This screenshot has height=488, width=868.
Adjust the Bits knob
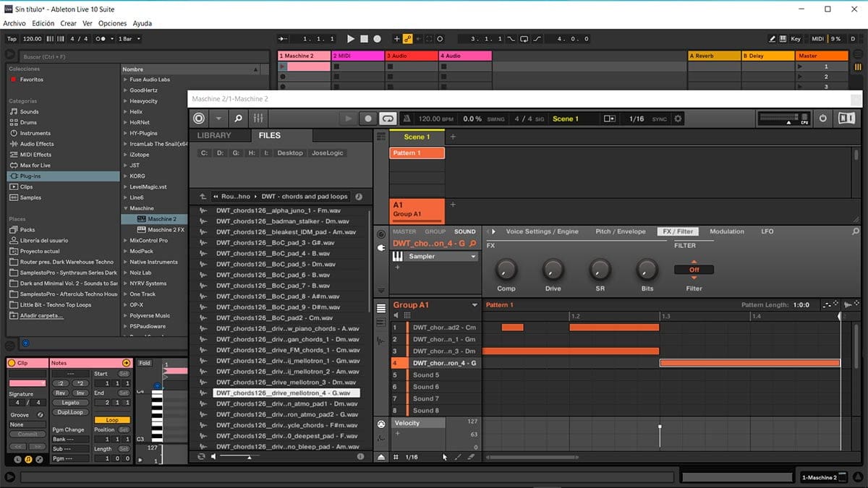coord(647,270)
